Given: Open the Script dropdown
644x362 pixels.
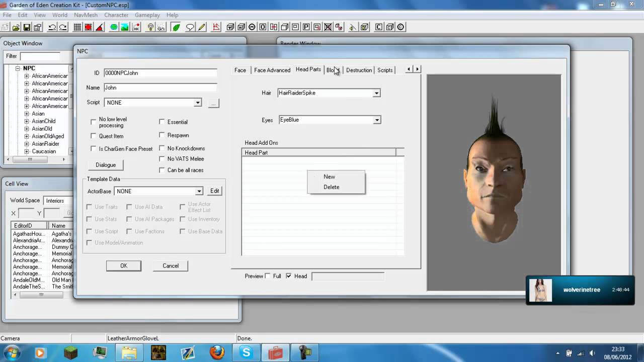Looking at the screenshot, I should 198,103.
